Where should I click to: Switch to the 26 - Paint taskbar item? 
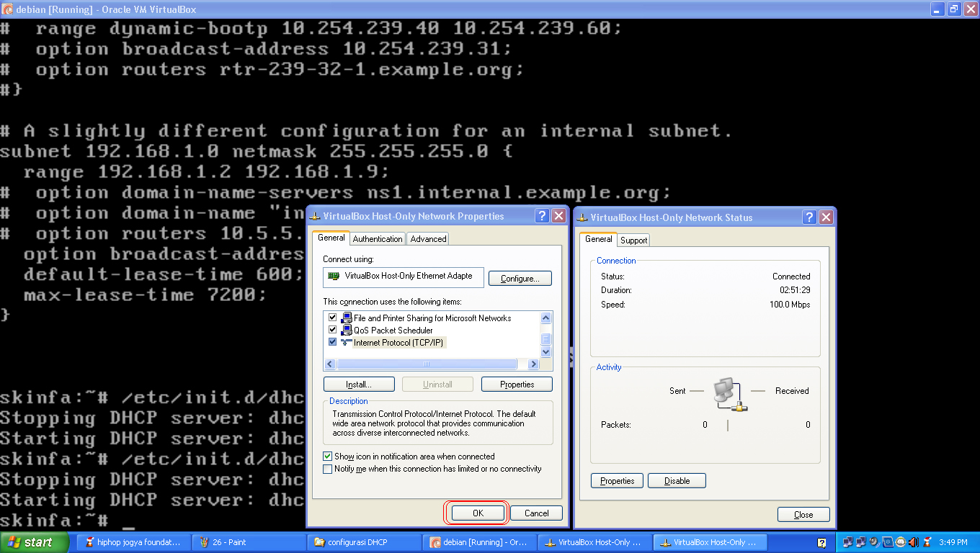click(249, 542)
